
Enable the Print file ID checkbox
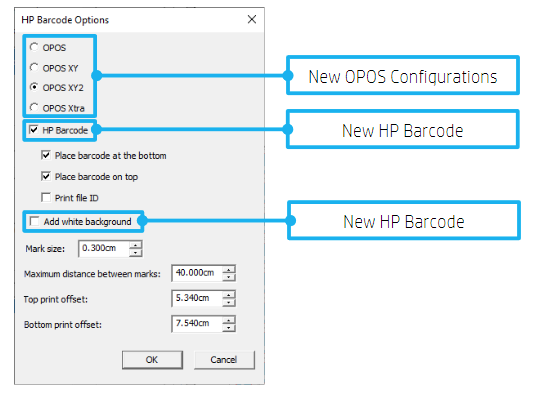(45, 198)
